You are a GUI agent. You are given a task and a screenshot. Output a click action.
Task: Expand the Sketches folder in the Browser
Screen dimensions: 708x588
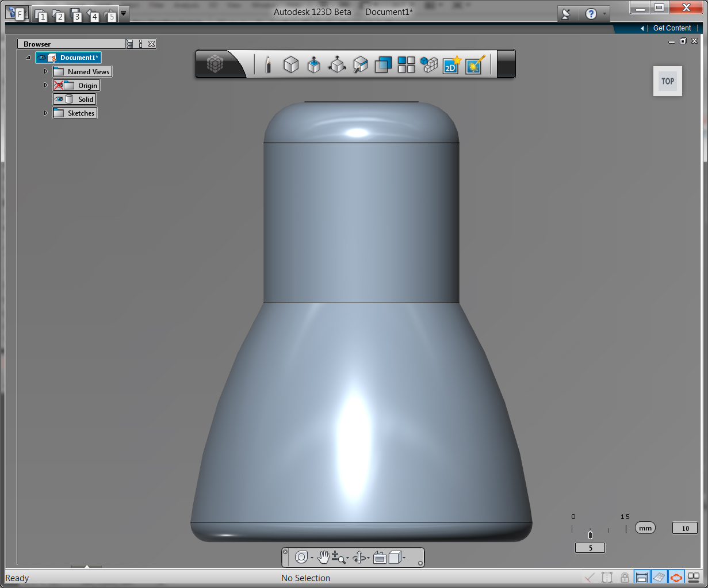[x=46, y=113]
